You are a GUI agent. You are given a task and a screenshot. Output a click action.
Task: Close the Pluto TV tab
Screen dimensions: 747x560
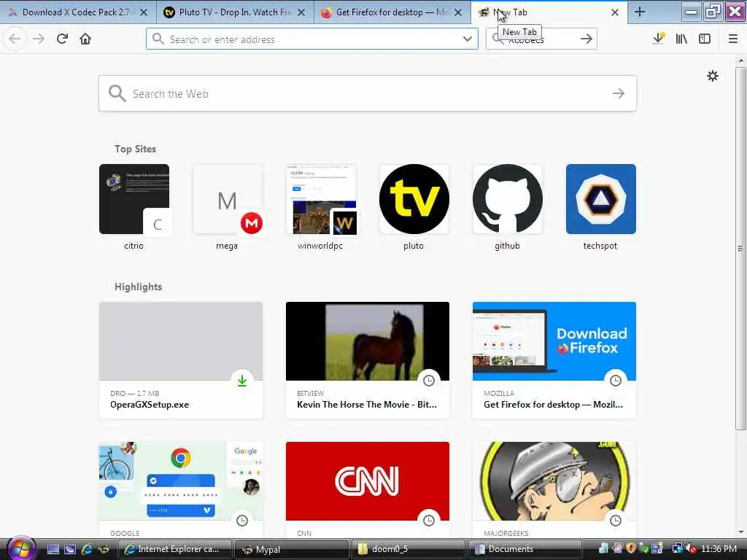tap(301, 12)
